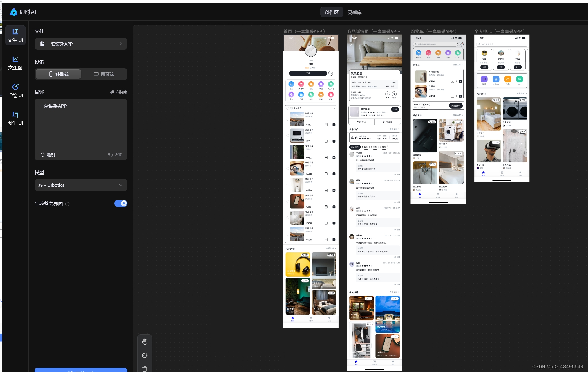Switch to the 手绘 UI tool
The width and height of the screenshot is (588, 372).
[15, 91]
